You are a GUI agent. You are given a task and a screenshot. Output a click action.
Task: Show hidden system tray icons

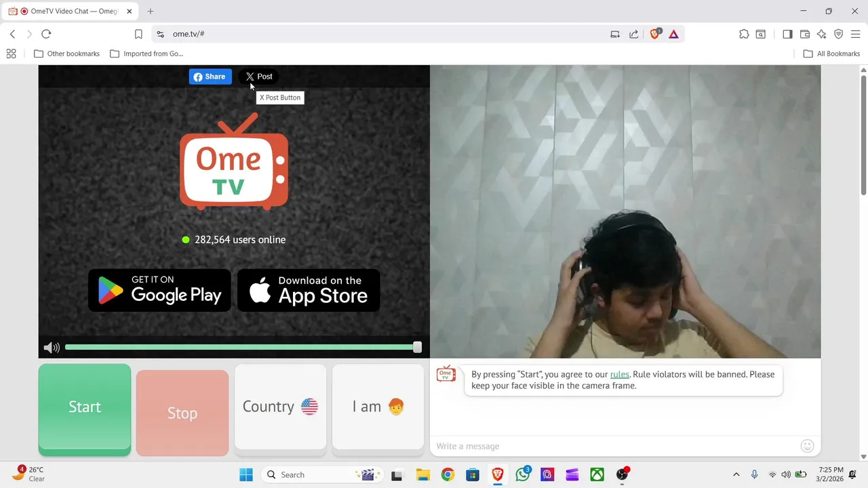736,474
